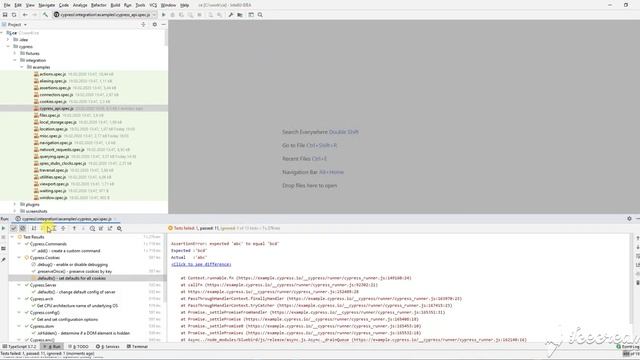Viewport: 640px width, 360px height.
Task: Switch to the TODO tool window tab
Action: (78, 347)
